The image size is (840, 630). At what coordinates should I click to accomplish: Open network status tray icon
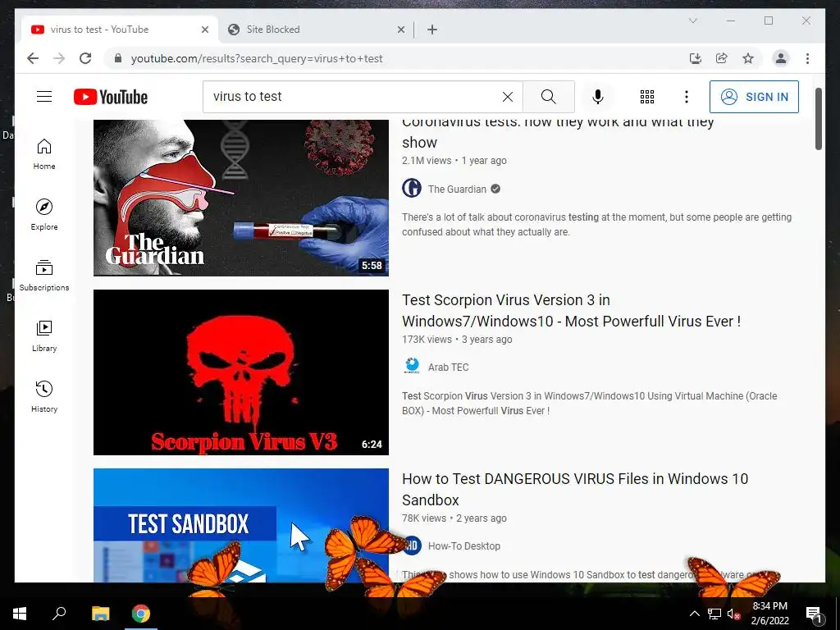coord(714,614)
